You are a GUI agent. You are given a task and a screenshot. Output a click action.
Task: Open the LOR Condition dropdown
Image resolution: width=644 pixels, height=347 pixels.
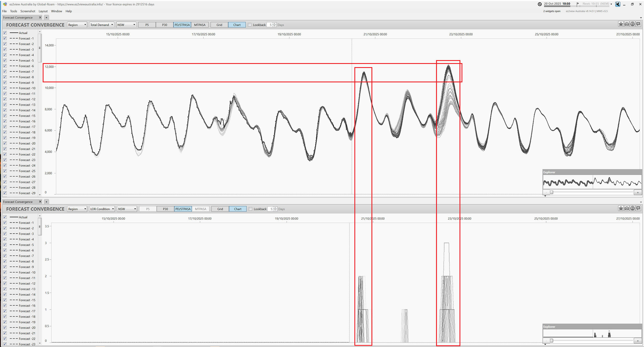(102, 209)
